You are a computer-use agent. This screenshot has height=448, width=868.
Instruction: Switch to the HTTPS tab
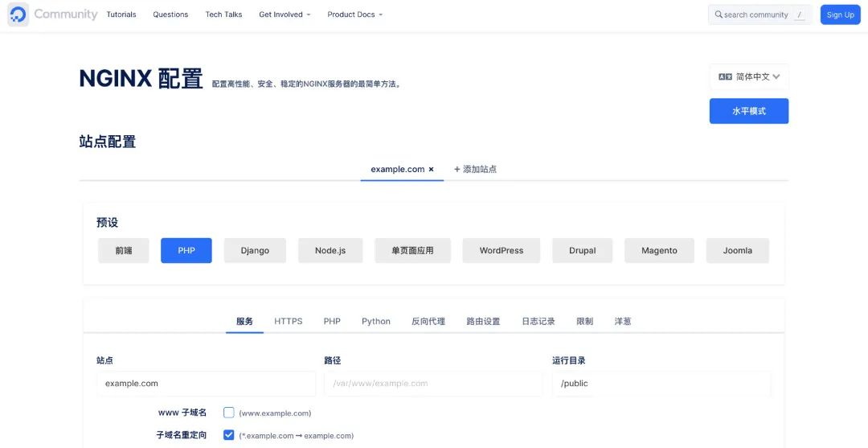[289, 321]
